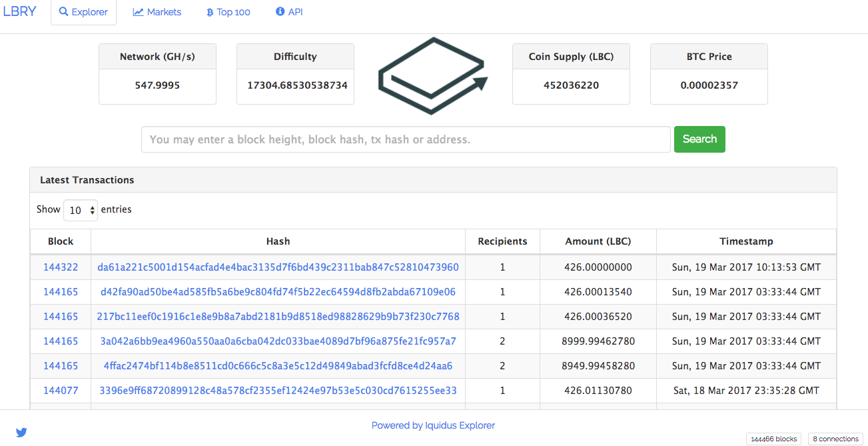Switch to the Markets tab

coord(157,12)
